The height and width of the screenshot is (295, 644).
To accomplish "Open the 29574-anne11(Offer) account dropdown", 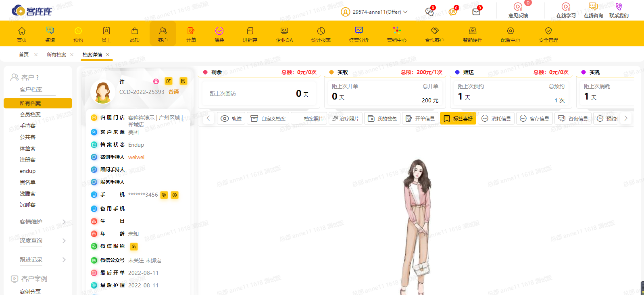I will pos(379,12).
